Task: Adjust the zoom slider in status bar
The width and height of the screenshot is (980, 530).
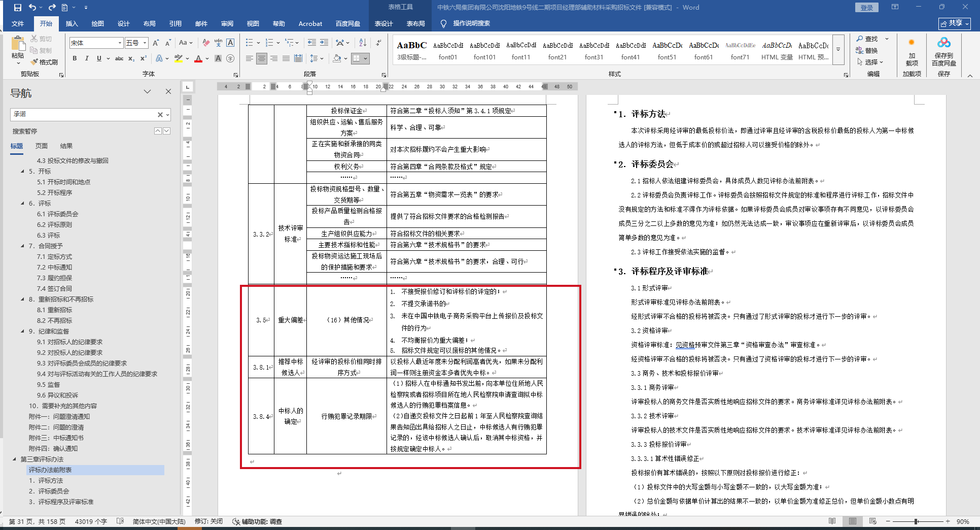Action: click(x=916, y=521)
